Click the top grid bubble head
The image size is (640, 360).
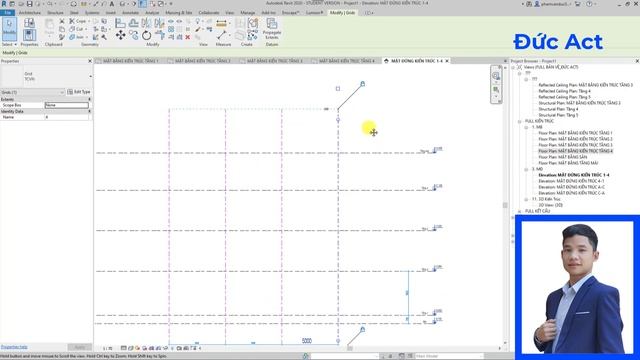tap(362, 84)
